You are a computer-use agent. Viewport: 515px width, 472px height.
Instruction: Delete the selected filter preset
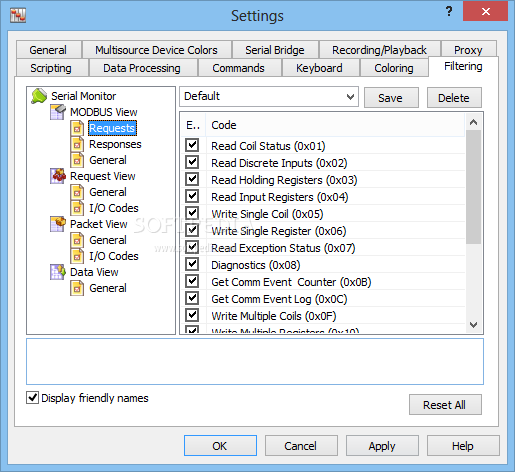[454, 98]
